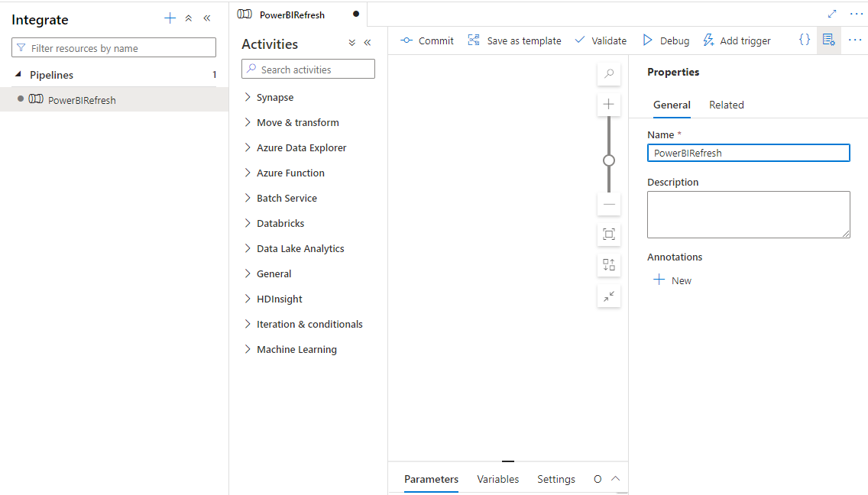Collapse the Activities pane

point(368,43)
